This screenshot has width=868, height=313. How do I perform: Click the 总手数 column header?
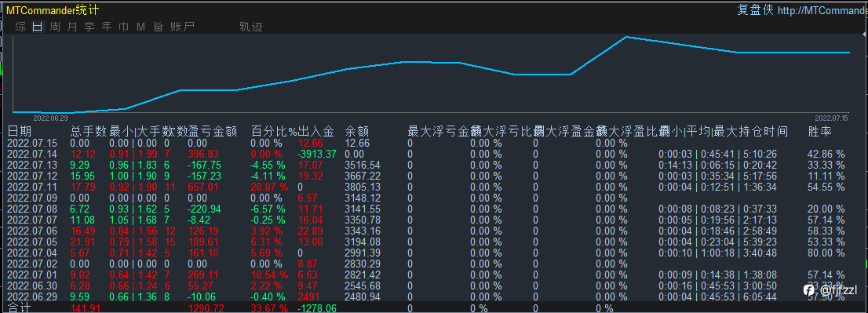89,132
